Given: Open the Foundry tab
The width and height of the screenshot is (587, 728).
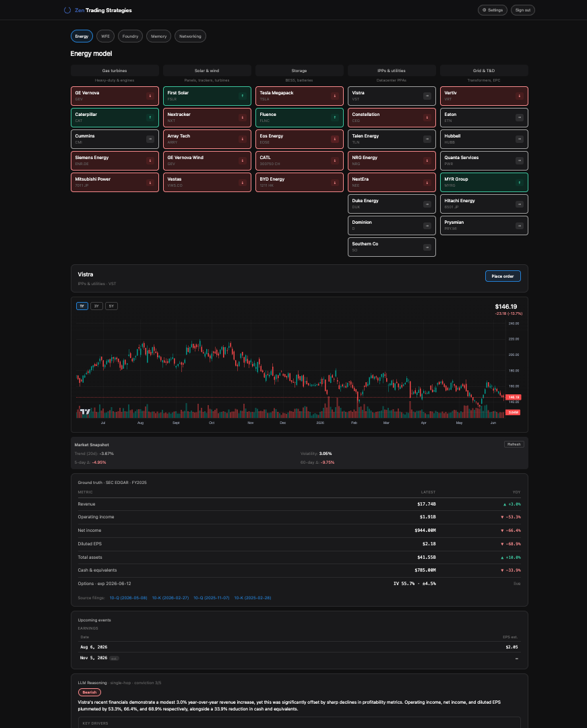Looking at the screenshot, I should [130, 36].
